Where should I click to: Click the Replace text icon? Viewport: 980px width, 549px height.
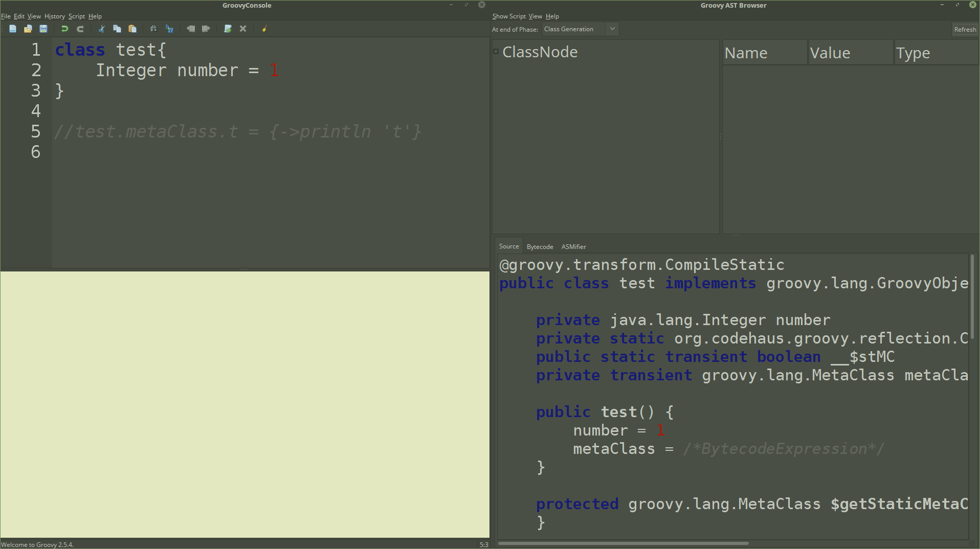[169, 29]
